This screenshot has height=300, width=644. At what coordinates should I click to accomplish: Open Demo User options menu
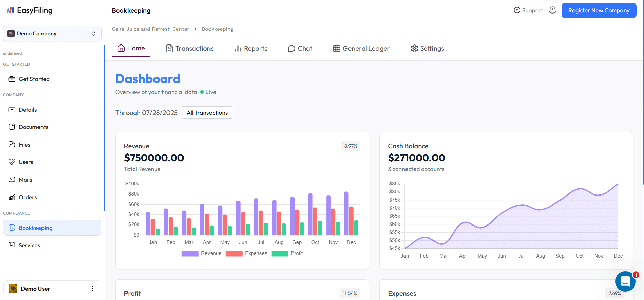coord(92,289)
